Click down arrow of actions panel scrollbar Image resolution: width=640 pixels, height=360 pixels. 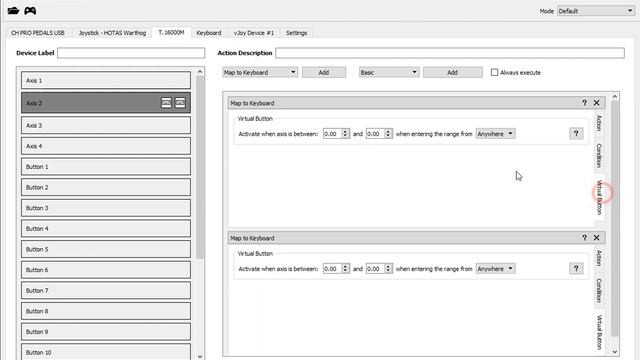[x=615, y=351]
